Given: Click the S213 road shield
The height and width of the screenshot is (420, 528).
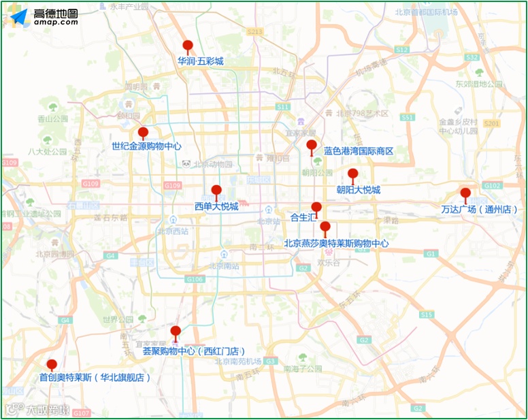Looking at the screenshot, I should [x=254, y=31].
